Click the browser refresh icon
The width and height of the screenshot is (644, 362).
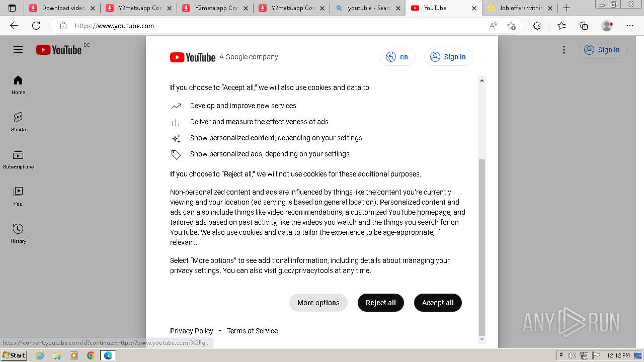[x=36, y=26]
